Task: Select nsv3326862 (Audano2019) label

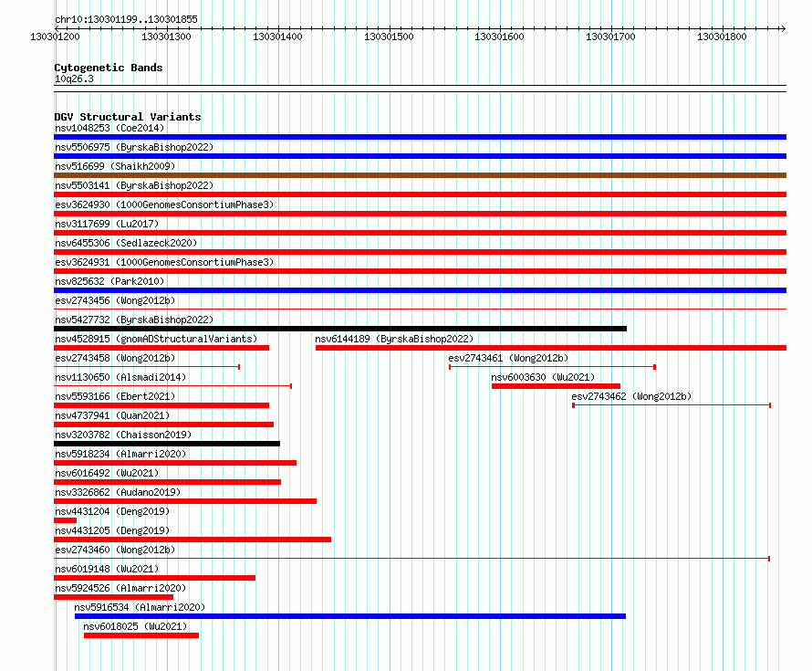Action: click(x=118, y=492)
